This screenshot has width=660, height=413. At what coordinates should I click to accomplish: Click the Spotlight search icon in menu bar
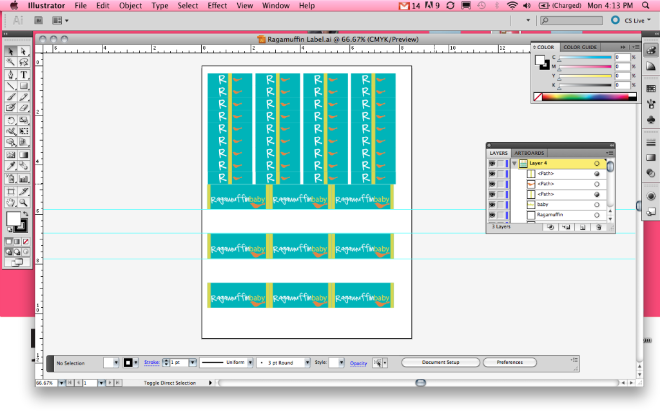tap(646, 5)
